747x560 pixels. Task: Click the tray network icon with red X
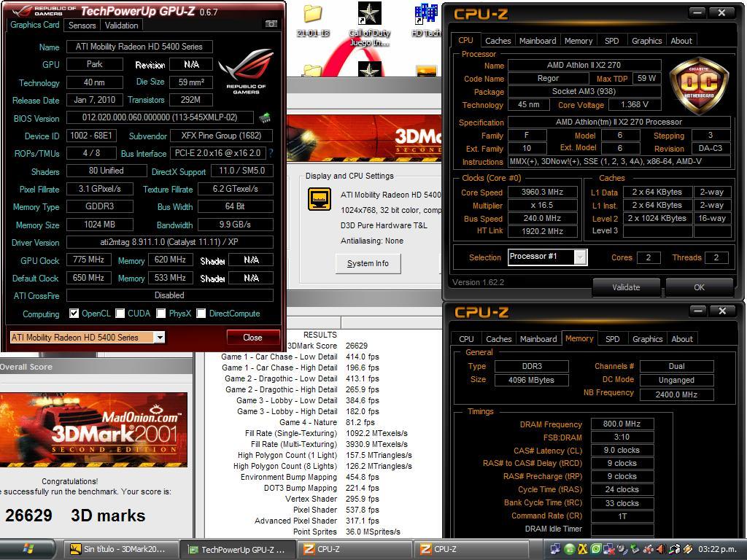coord(608,550)
